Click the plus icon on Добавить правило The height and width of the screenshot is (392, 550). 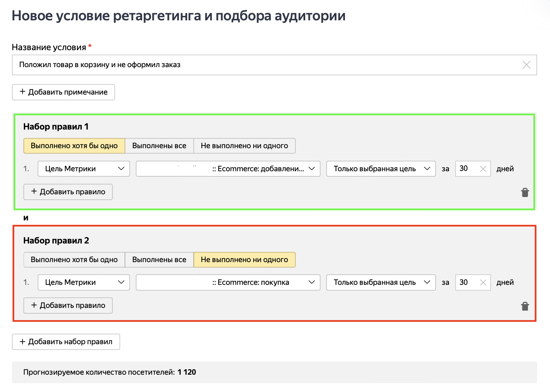34,192
